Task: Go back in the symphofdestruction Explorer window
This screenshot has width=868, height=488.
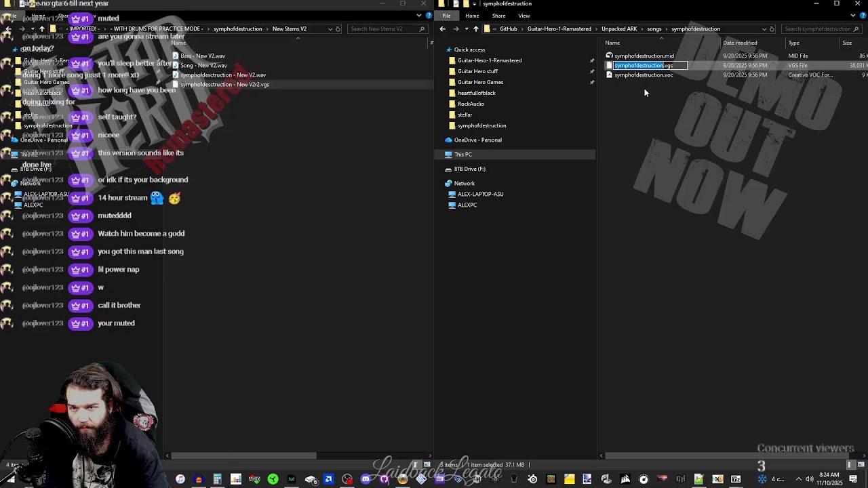Action: [x=442, y=29]
